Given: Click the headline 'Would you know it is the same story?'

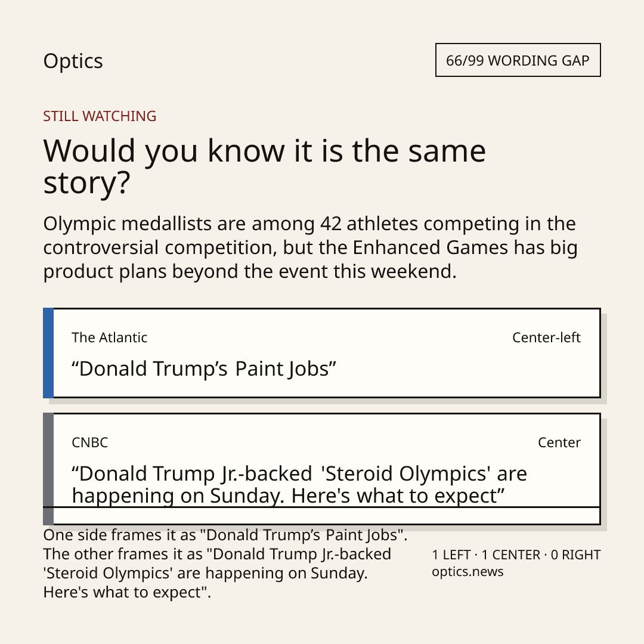Looking at the screenshot, I should click(x=265, y=166).
